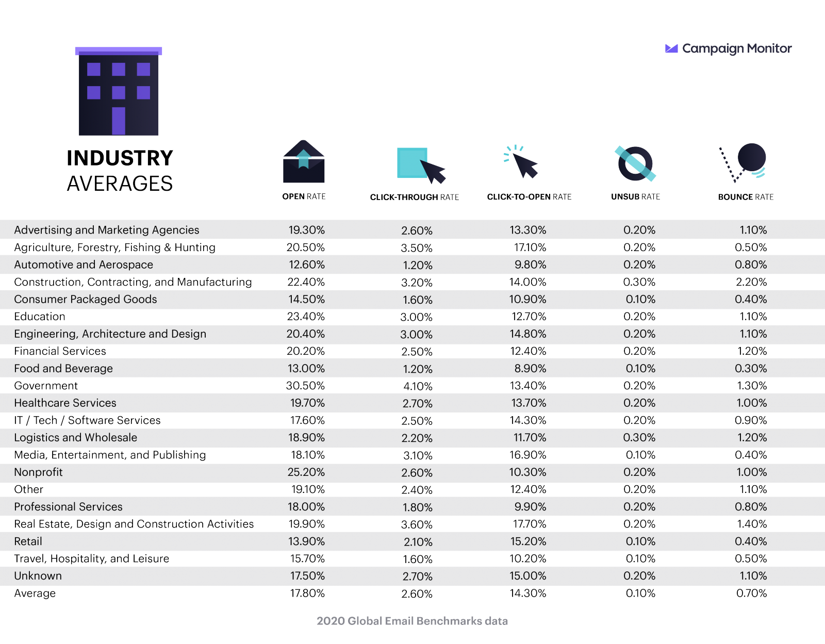Click the INDUSTRY AVERAGES title

pyautogui.click(x=120, y=171)
